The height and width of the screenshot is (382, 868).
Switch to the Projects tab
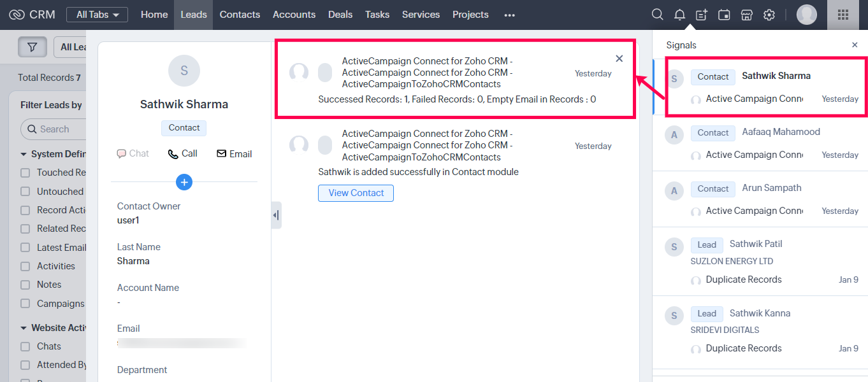[x=470, y=15]
